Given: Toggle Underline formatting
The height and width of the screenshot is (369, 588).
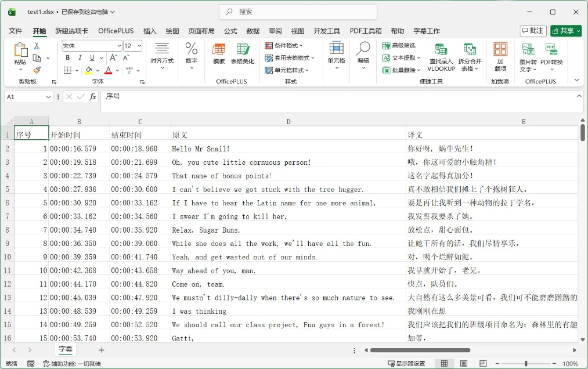Looking at the screenshot, I should coord(92,58).
